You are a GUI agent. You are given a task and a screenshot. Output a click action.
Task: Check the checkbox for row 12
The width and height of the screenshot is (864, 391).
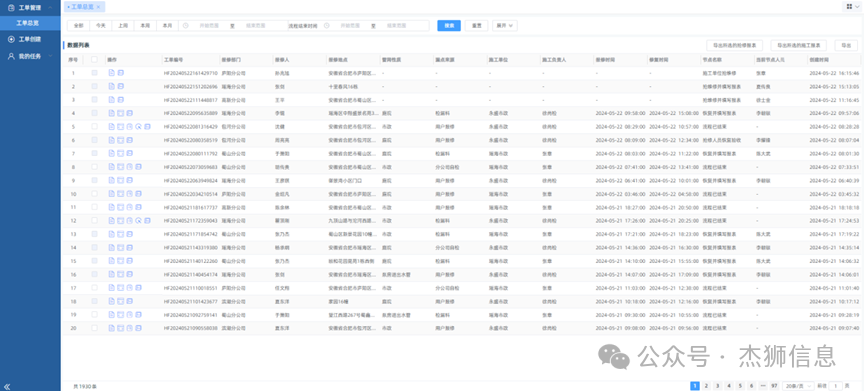pos(94,220)
